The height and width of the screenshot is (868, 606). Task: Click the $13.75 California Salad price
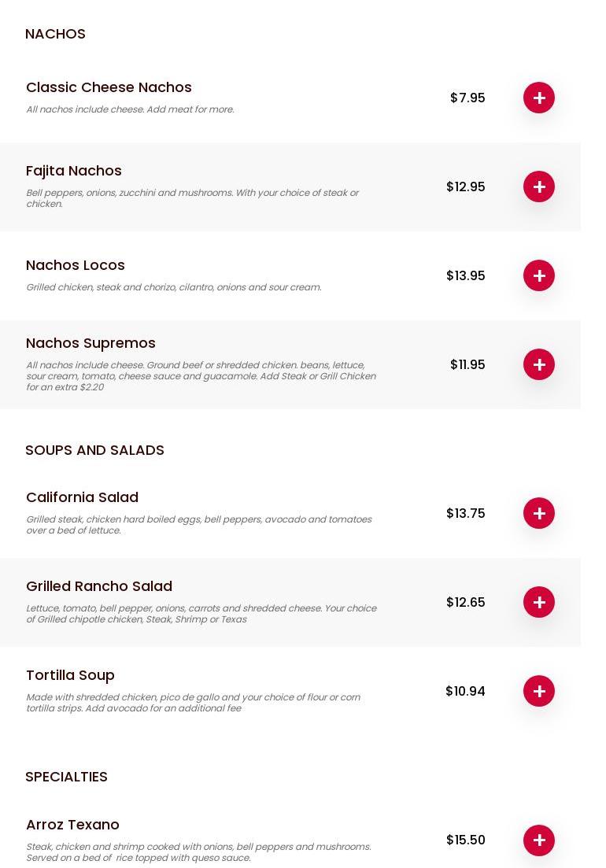coord(465,513)
